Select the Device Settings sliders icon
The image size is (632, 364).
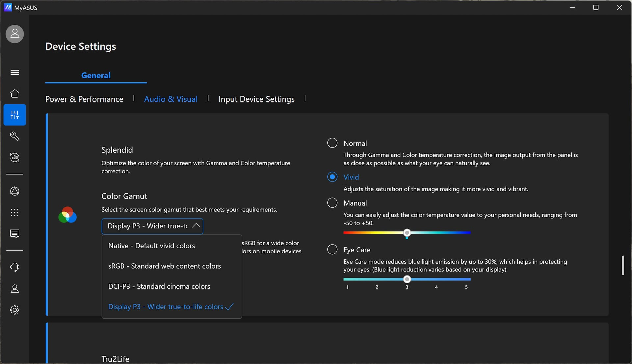click(15, 115)
